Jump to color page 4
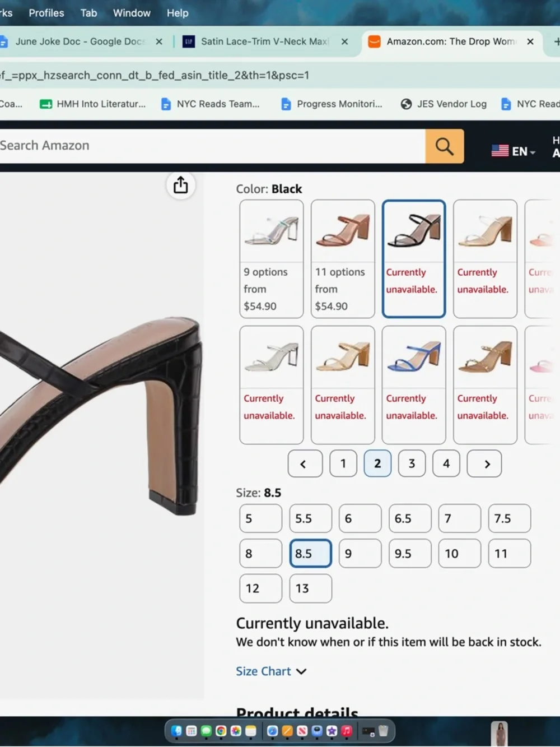This screenshot has height=747, width=560. pos(446,463)
